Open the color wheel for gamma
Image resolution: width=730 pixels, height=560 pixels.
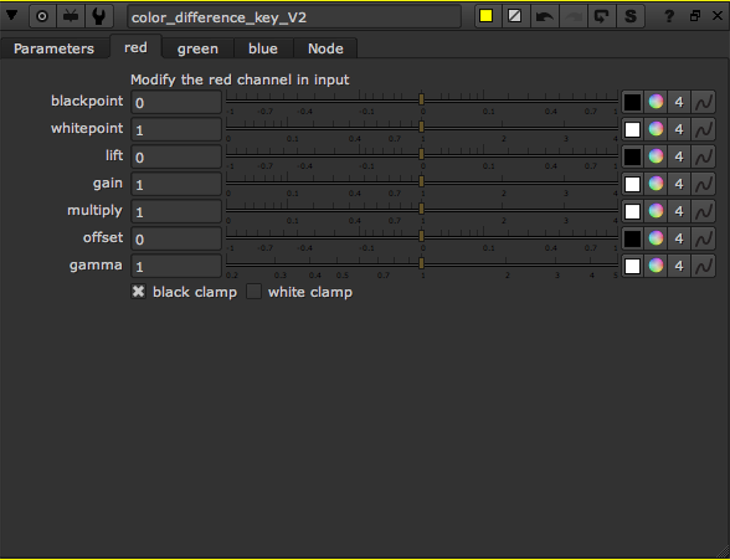point(656,266)
